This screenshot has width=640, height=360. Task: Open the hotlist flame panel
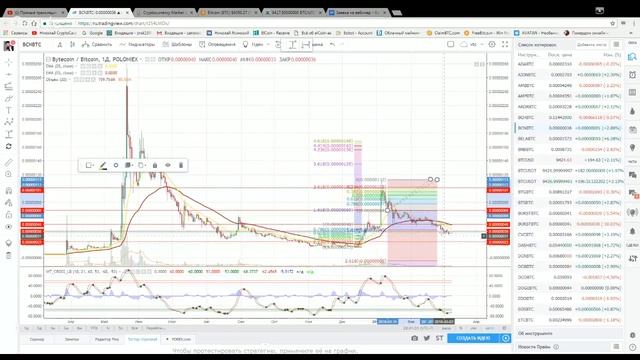click(632, 111)
